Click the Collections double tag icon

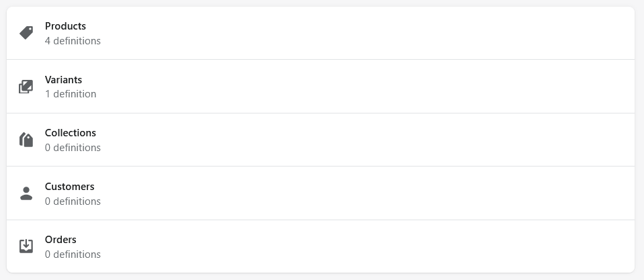tap(26, 140)
